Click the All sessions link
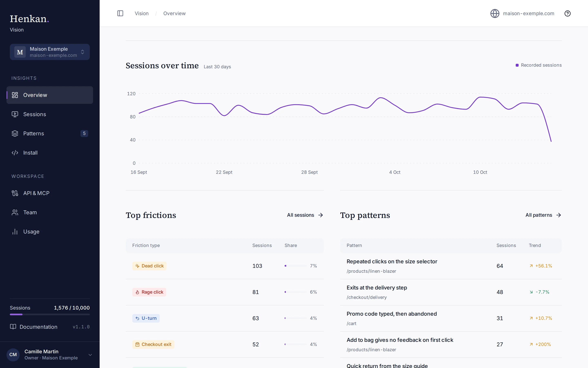Viewport: 588px width, 368px height. [305, 215]
